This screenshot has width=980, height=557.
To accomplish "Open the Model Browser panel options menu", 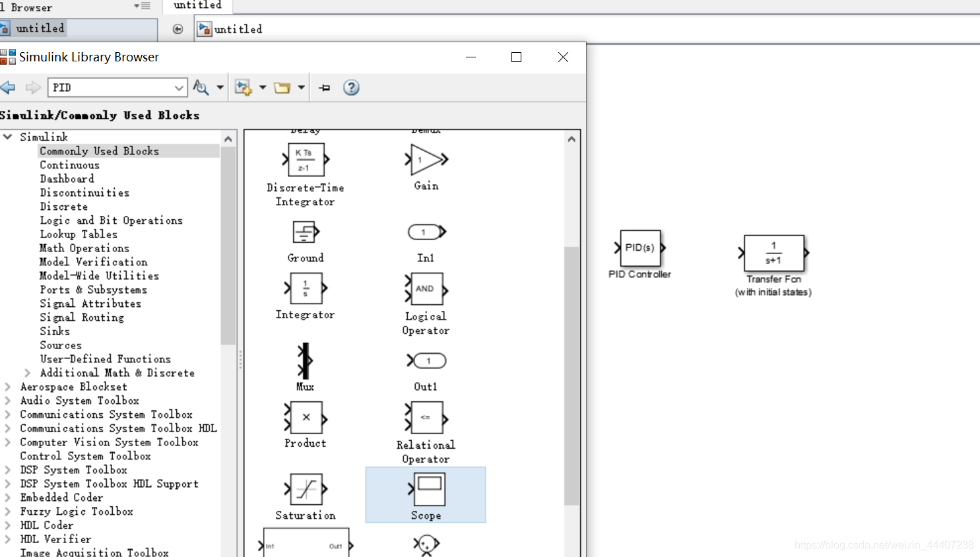I will click(x=142, y=6).
